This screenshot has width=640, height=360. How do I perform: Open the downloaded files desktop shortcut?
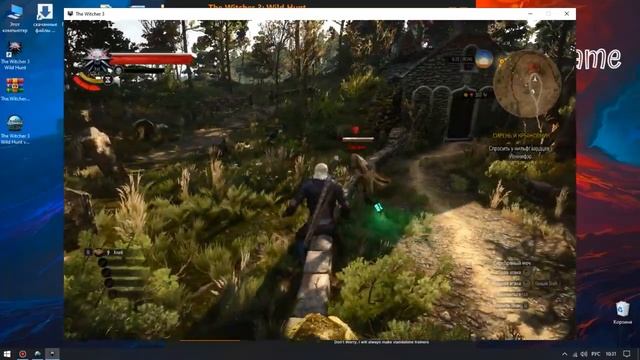point(44,18)
